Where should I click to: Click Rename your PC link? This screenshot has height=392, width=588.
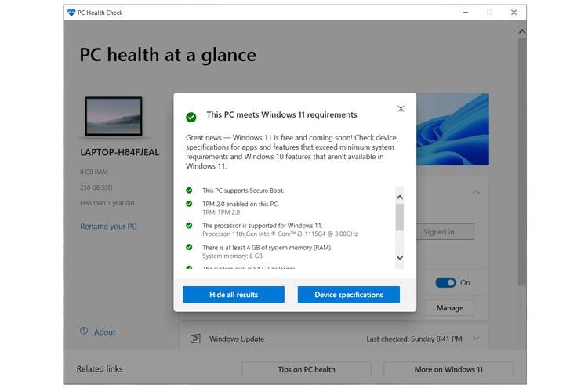pos(108,227)
